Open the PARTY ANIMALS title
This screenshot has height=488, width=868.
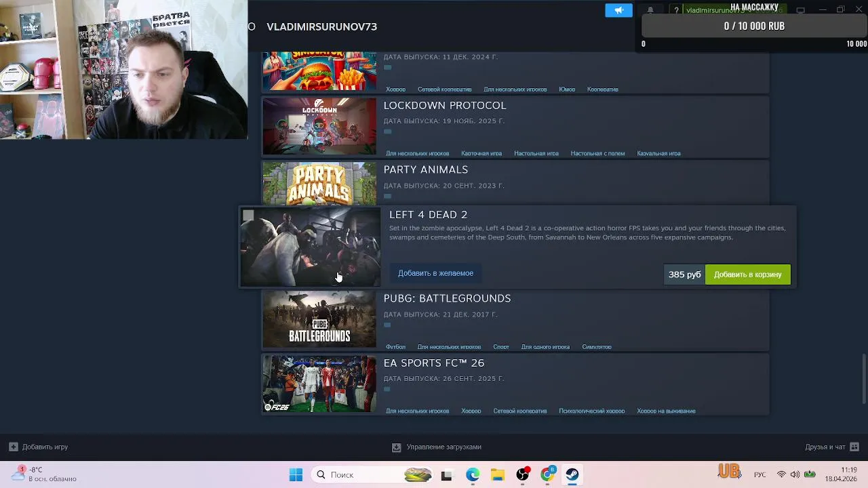point(426,169)
